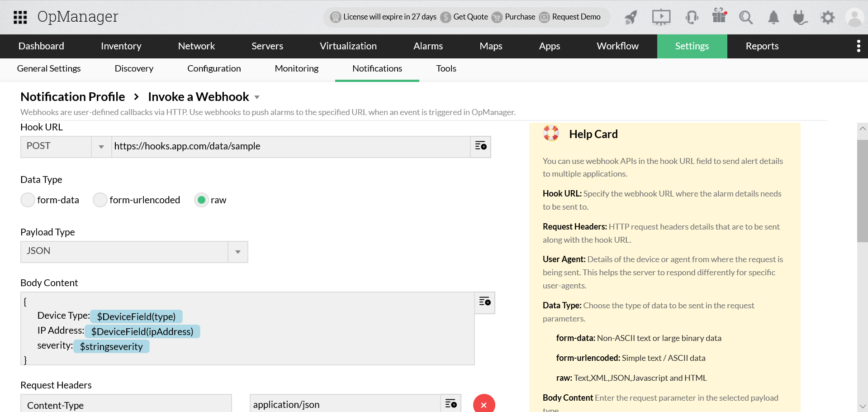This screenshot has width=868, height=412.
Task: Click the license expiry icon
Action: 335,17
